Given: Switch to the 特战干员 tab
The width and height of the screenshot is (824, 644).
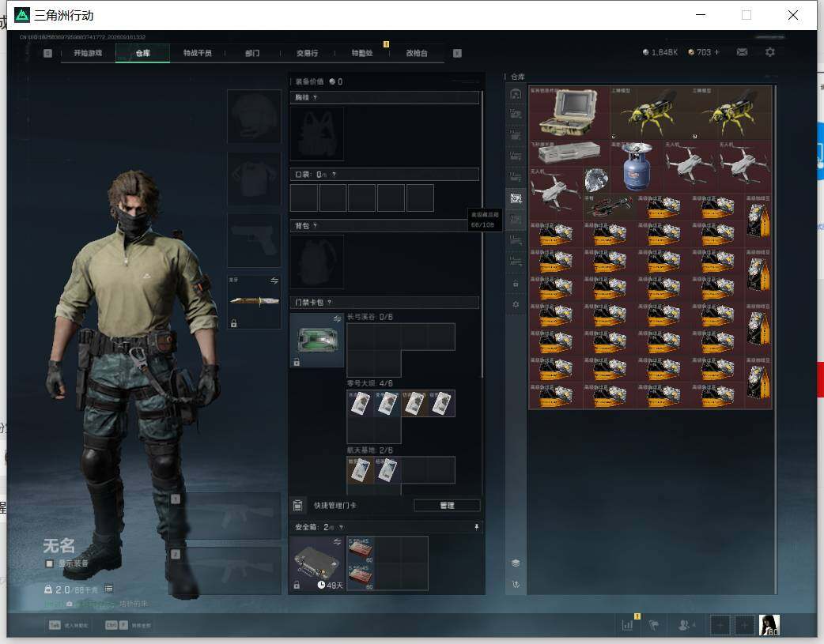Looking at the screenshot, I should (x=198, y=53).
